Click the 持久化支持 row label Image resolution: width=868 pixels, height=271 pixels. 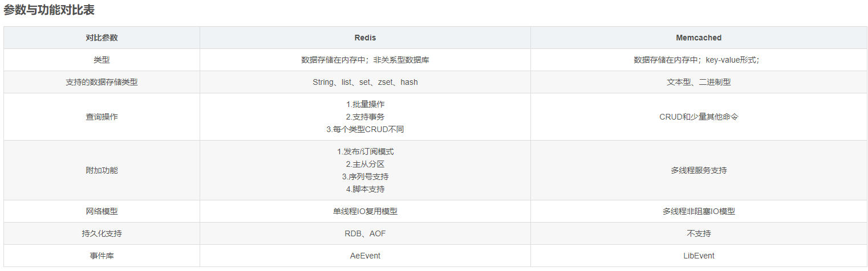(x=102, y=233)
